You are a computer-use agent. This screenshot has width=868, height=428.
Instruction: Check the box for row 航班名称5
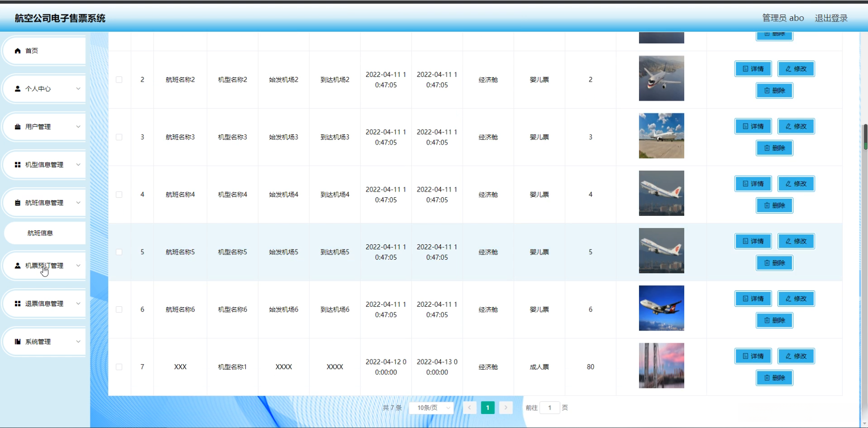click(x=119, y=252)
